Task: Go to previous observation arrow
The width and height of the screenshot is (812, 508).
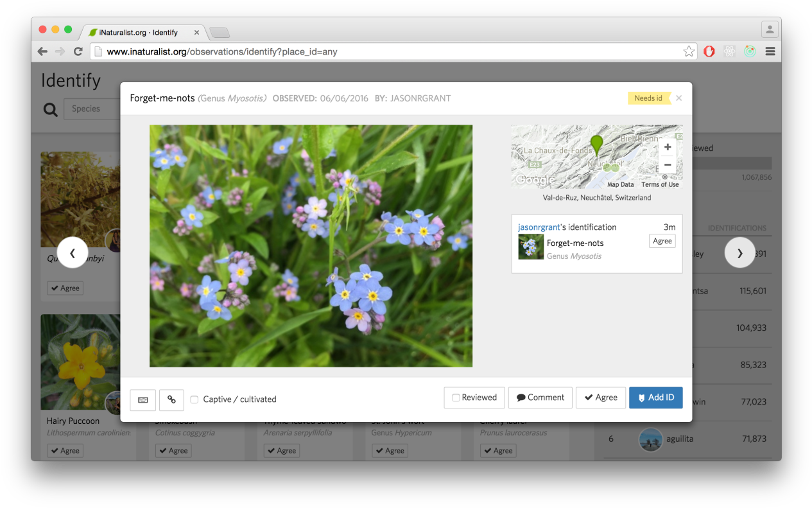Action: point(72,253)
